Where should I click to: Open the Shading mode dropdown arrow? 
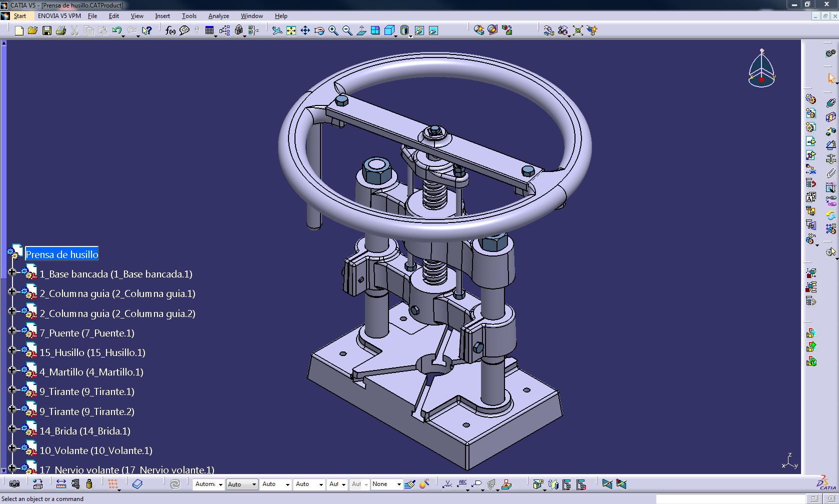411,36
